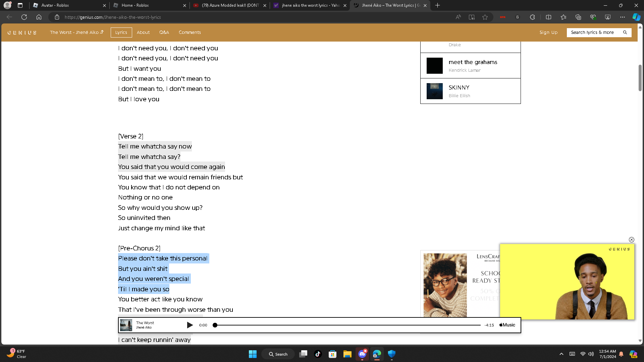Viewport: 644px width, 362px height.
Task: Go back to the previous page
Action: (x=9, y=17)
